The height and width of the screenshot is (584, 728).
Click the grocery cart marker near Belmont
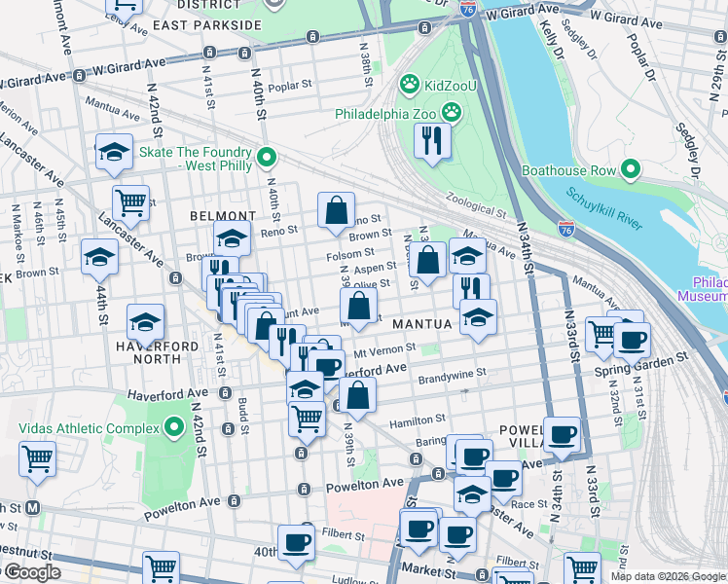(131, 203)
